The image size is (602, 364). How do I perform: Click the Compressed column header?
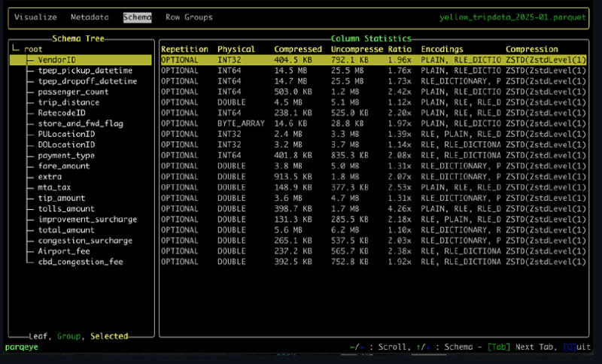tap(298, 49)
